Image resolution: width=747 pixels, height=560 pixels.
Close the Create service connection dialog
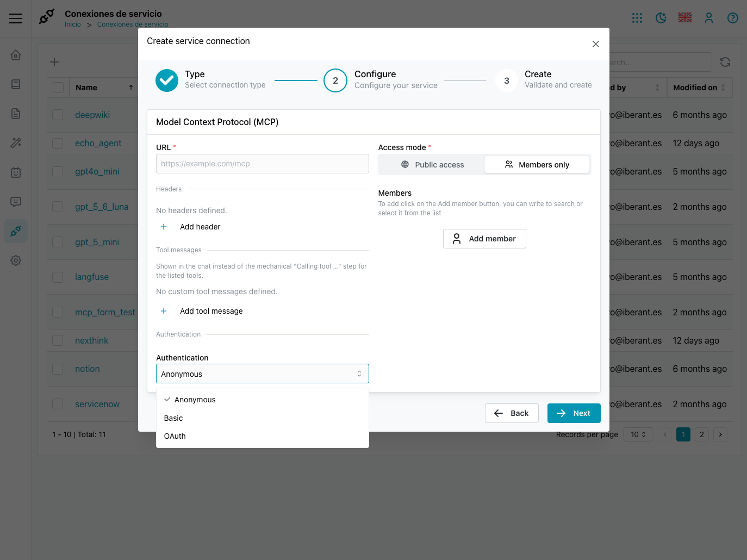pos(596,44)
